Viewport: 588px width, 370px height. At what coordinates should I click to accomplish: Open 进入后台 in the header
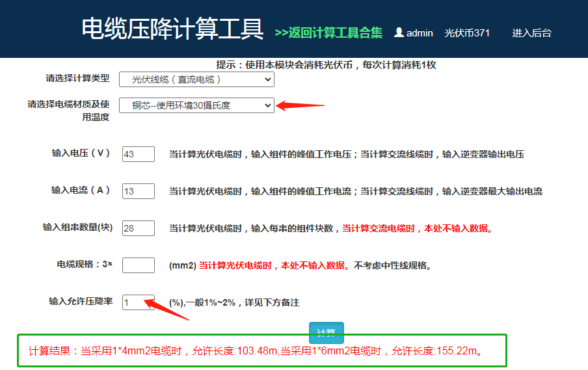coord(531,33)
